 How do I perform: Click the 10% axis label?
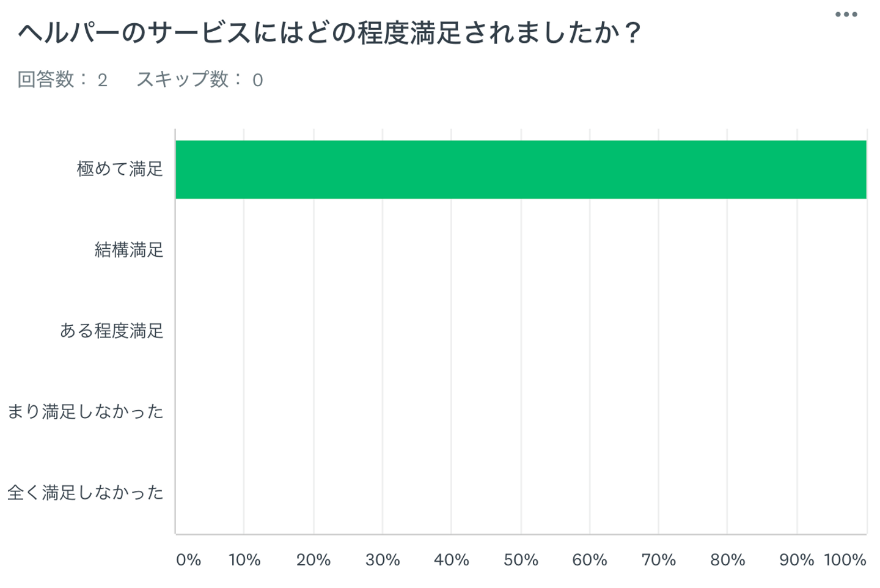pyautogui.click(x=244, y=560)
